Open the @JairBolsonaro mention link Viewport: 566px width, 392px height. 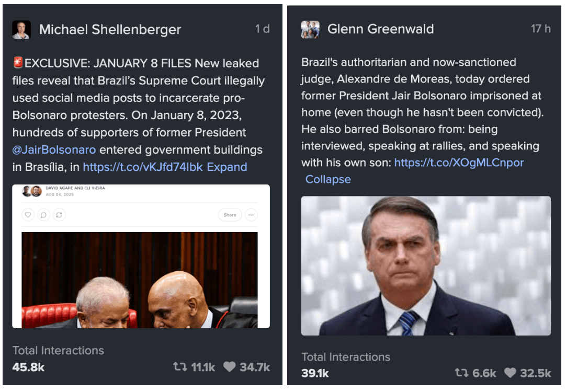point(54,149)
